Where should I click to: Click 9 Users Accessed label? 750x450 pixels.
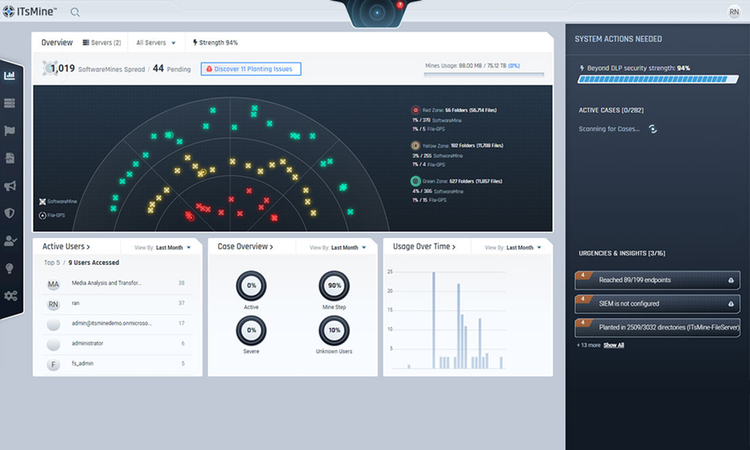click(93, 263)
